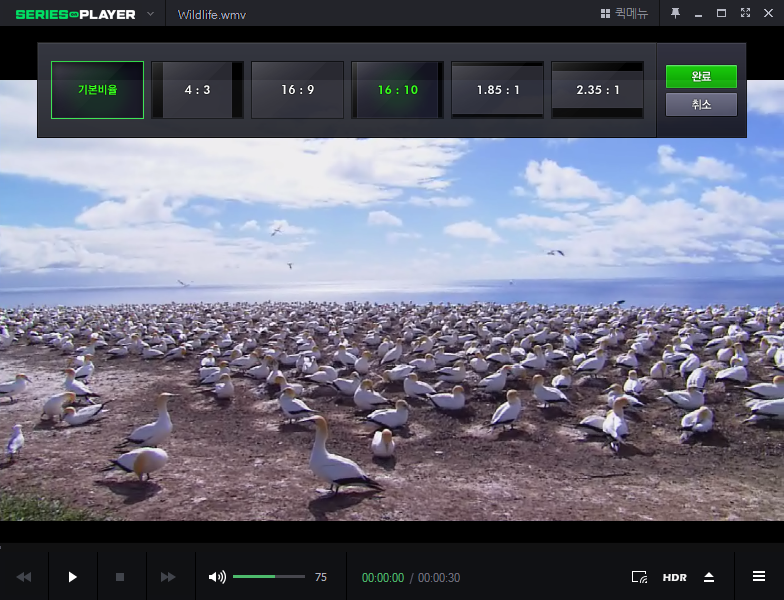Expand the Series Player logo dropdown arrow
784x600 pixels.
(150, 14)
